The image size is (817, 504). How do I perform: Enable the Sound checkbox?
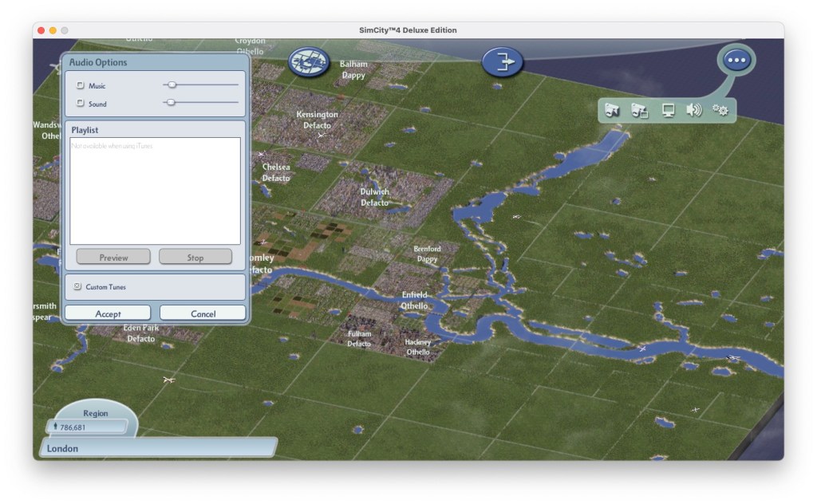click(80, 104)
